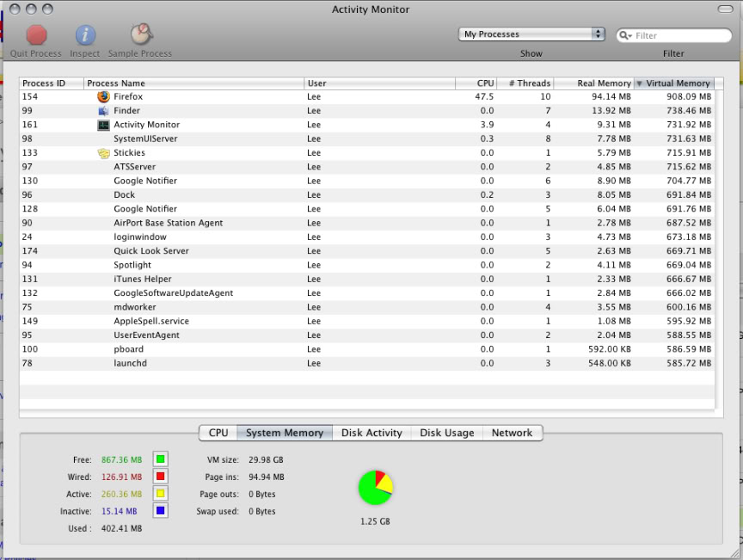Image resolution: width=743 pixels, height=560 pixels.
Task: Select the Dock process row
Action: click(x=366, y=195)
